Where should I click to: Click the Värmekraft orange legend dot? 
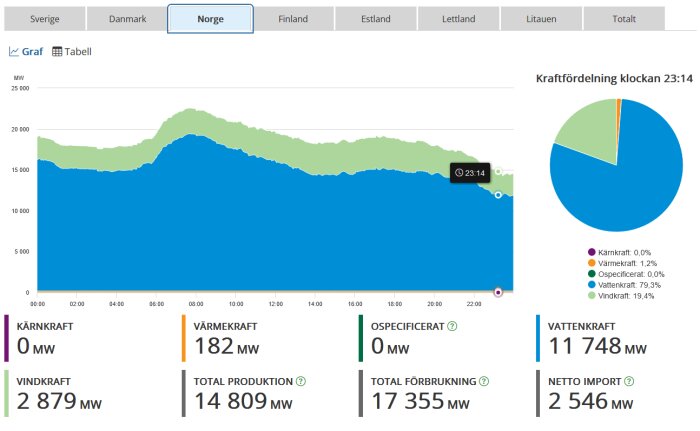tap(592, 263)
